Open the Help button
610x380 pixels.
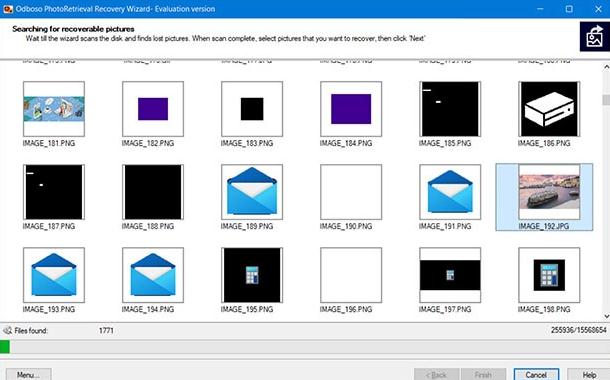589,375
